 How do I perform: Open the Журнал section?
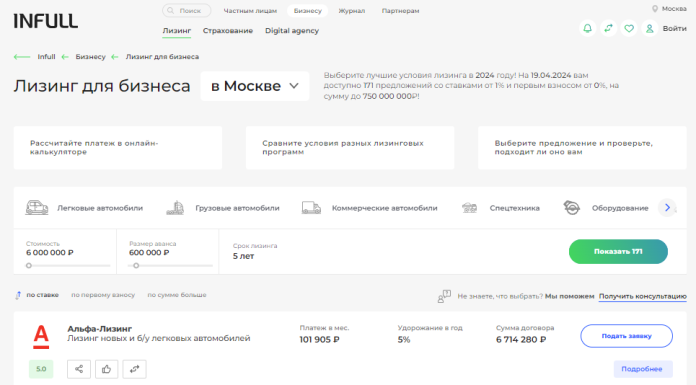[x=352, y=11]
